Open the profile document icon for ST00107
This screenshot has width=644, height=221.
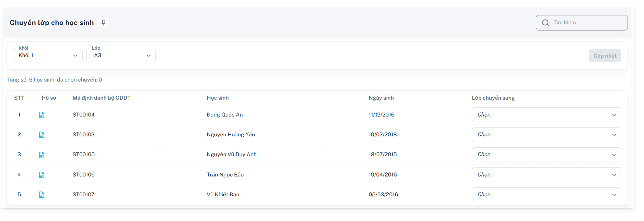[x=42, y=195]
